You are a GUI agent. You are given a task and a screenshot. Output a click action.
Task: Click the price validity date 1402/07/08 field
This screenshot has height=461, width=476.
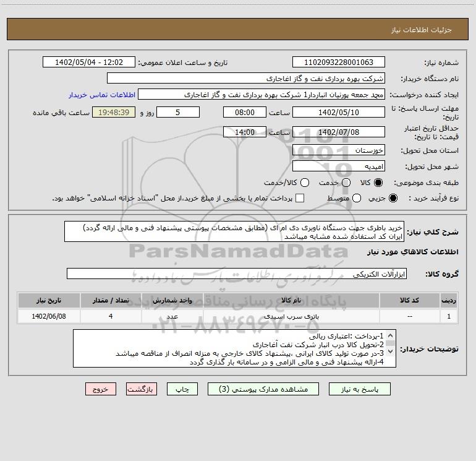(x=339, y=132)
